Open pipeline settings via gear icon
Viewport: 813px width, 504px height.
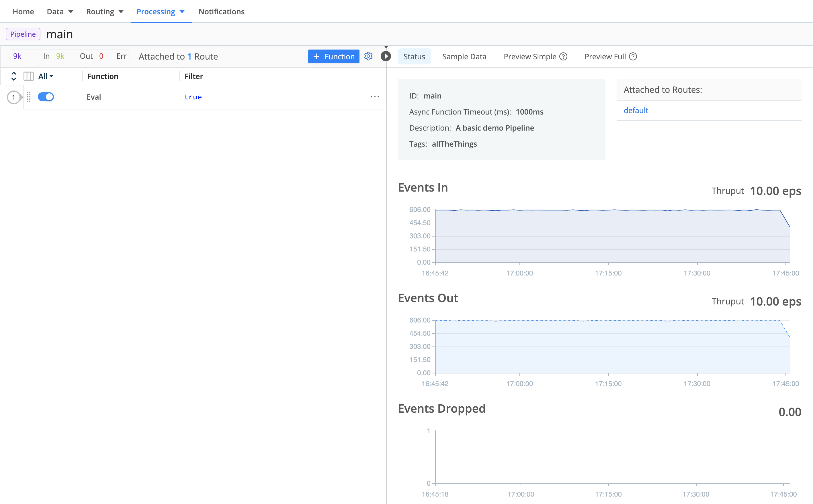[368, 56]
